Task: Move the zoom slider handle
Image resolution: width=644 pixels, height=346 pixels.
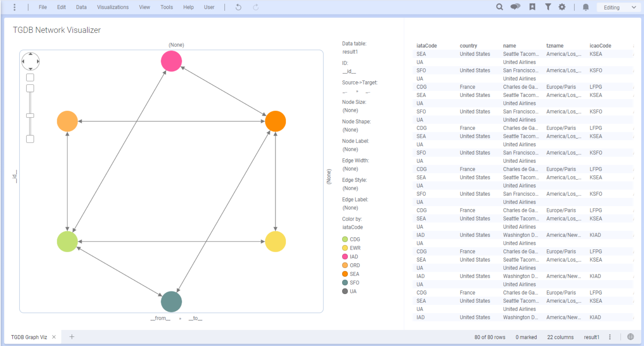Action: 30,116
